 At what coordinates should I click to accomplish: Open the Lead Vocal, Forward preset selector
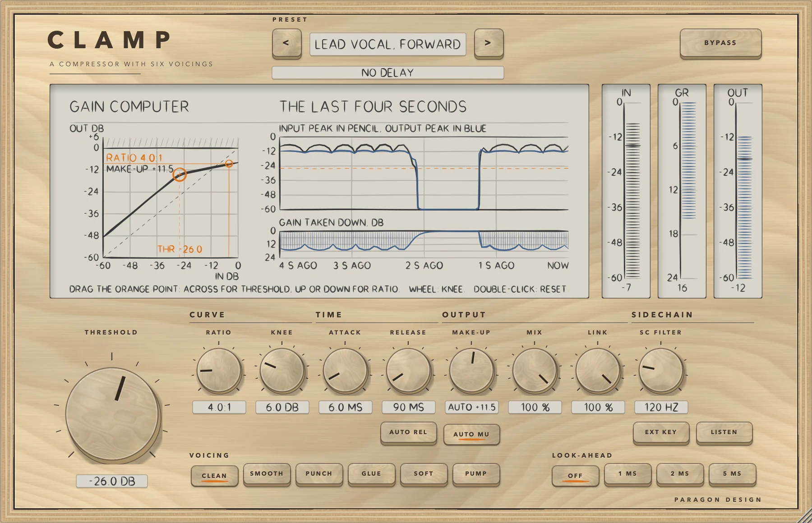(x=388, y=44)
